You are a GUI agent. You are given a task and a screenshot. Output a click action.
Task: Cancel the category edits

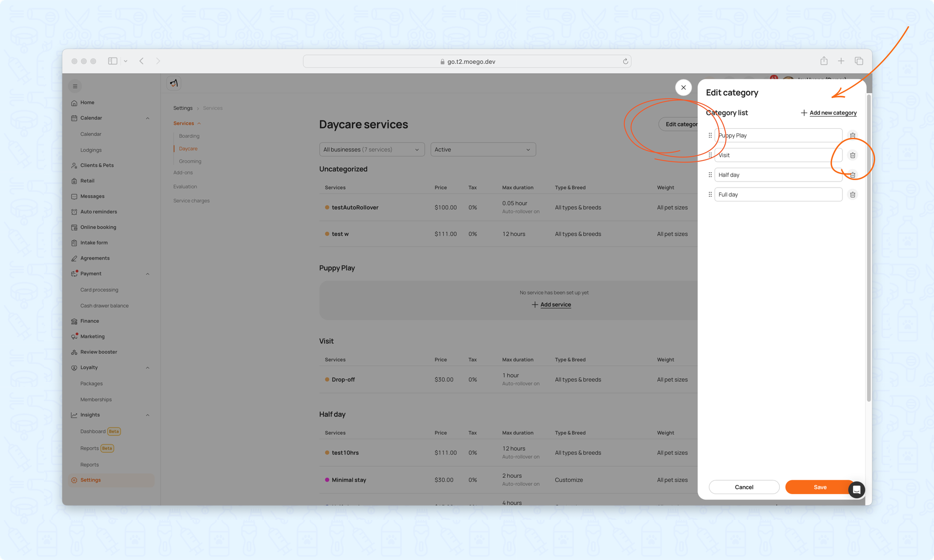point(744,487)
